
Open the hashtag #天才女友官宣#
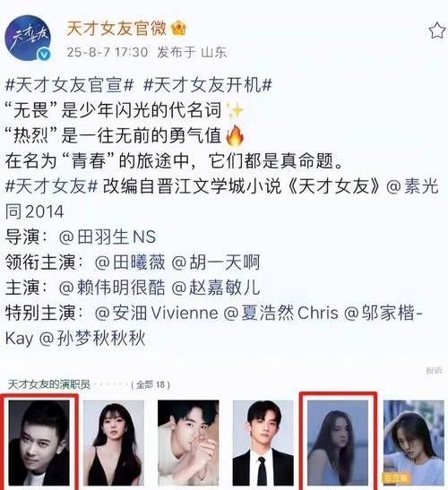coord(69,85)
